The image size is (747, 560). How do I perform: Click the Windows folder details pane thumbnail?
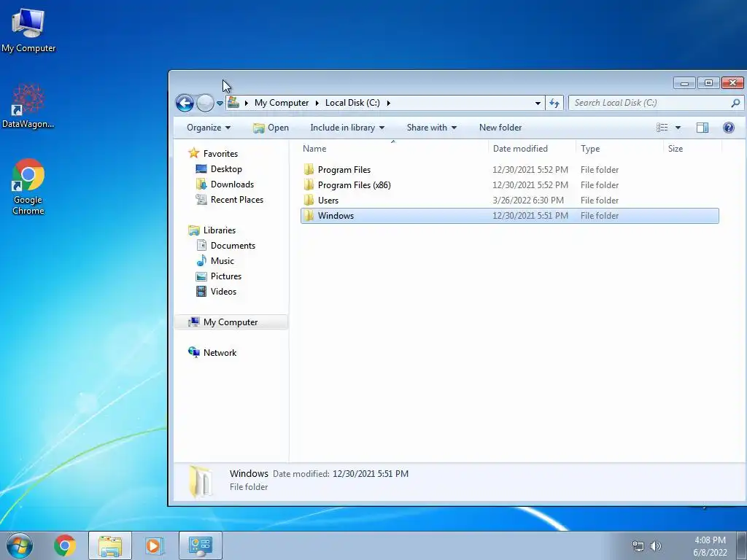tap(201, 482)
